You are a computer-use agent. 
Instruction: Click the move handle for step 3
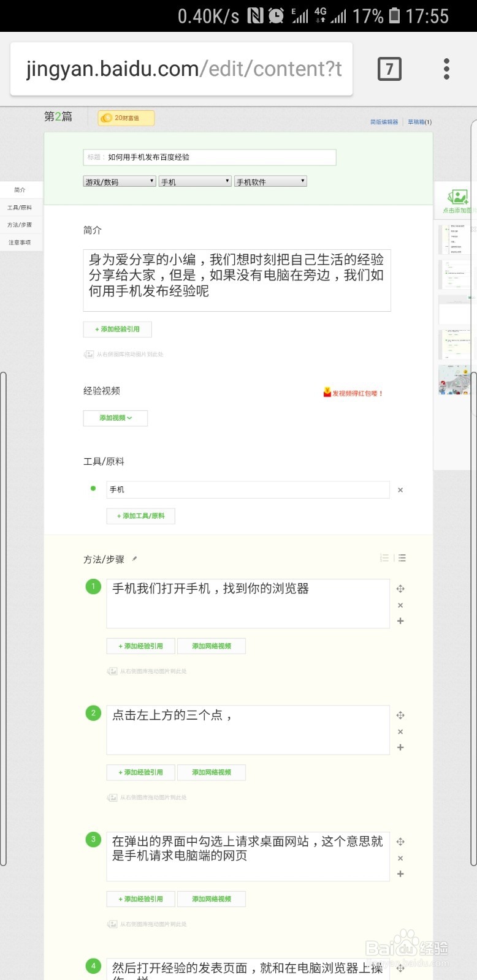(x=400, y=842)
